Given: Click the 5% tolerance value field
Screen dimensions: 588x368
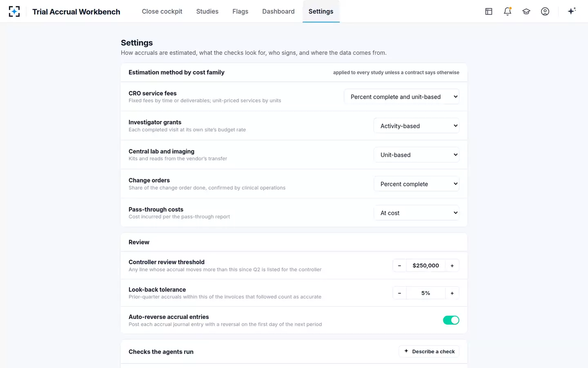Looking at the screenshot, I should pyautogui.click(x=426, y=293).
